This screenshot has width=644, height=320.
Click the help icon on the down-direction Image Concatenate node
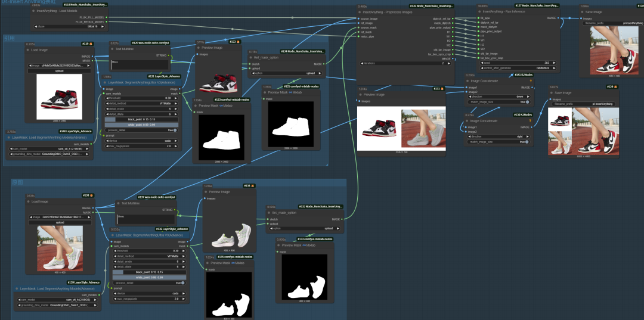point(530,80)
